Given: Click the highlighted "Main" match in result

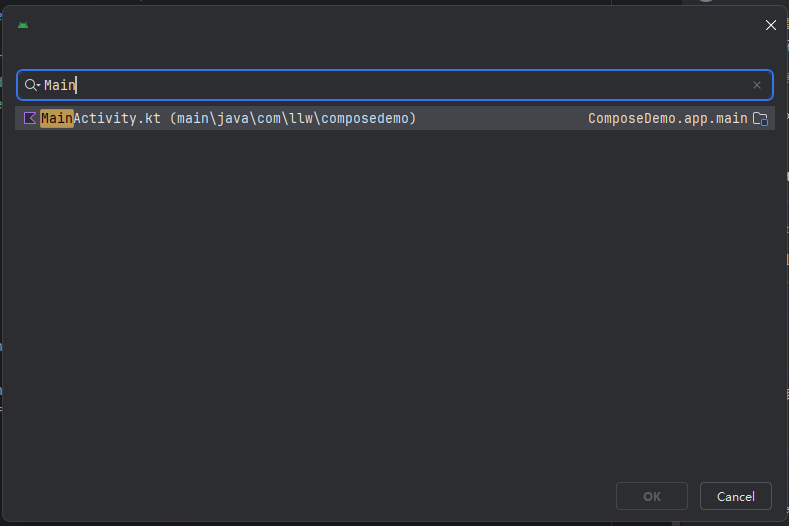Looking at the screenshot, I should (57, 118).
